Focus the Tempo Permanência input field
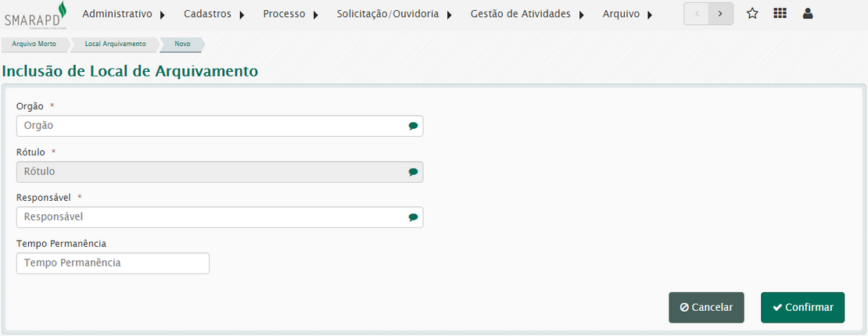The width and height of the screenshot is (868, 336). coord(113,263)
